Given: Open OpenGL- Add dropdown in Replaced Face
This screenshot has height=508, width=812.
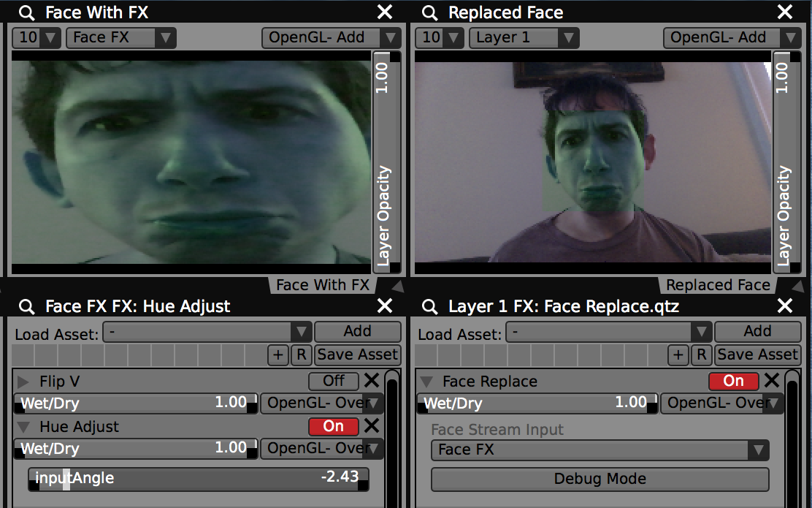Looking at the screenshot, I should click(732, 38).
